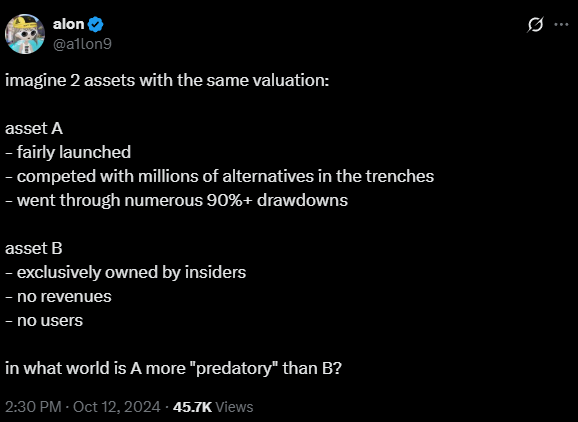
Task: Open the three-dot more options menu
Action: pos(561,25)
